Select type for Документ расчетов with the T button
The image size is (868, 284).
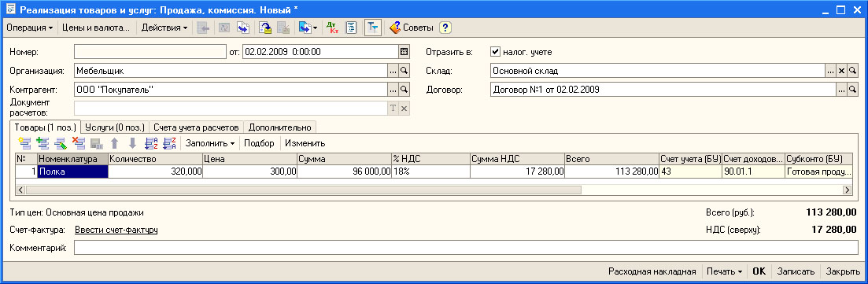coord(393,108)
